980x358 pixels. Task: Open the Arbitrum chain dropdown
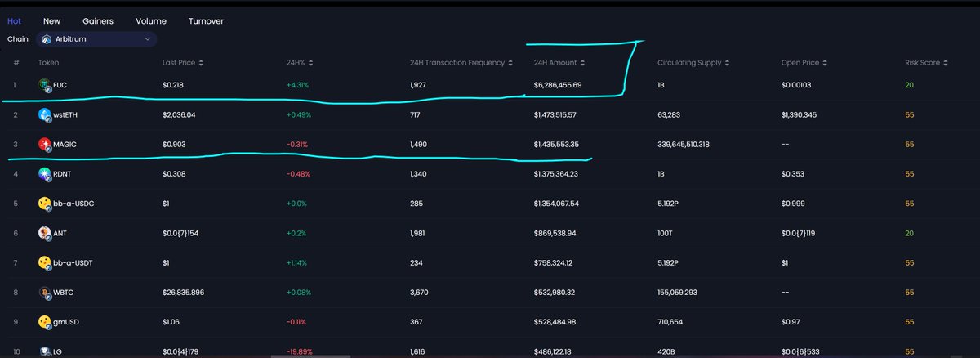[x=97, y=38]
